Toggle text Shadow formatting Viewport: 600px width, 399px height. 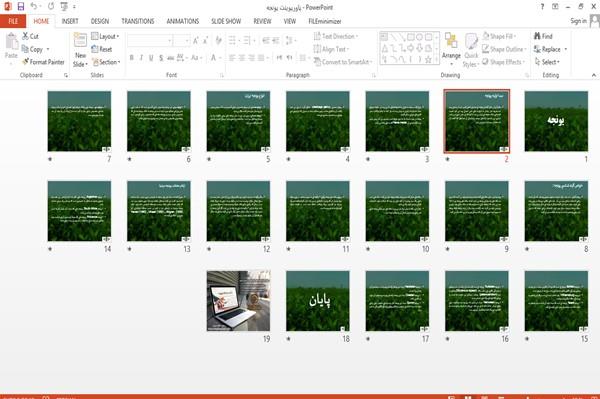[161, 58]
